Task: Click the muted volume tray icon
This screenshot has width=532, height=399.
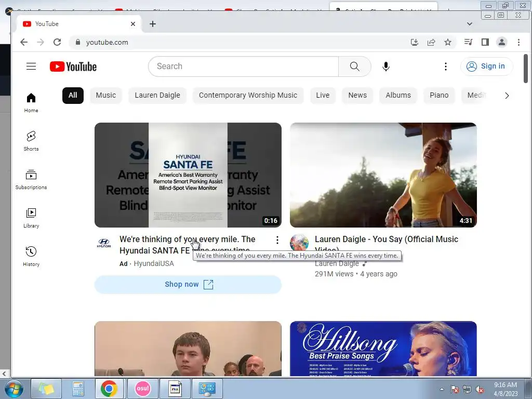Action: pos(479,390)
